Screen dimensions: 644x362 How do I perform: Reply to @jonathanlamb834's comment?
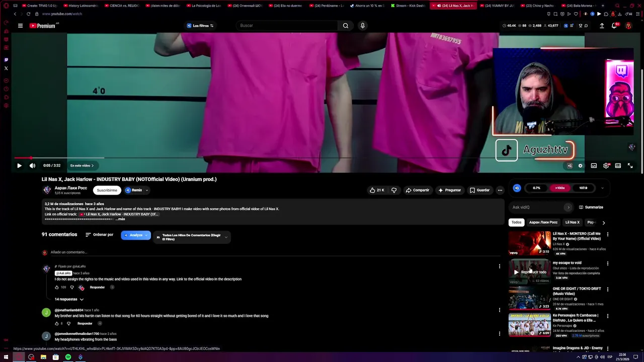[85, 323]
